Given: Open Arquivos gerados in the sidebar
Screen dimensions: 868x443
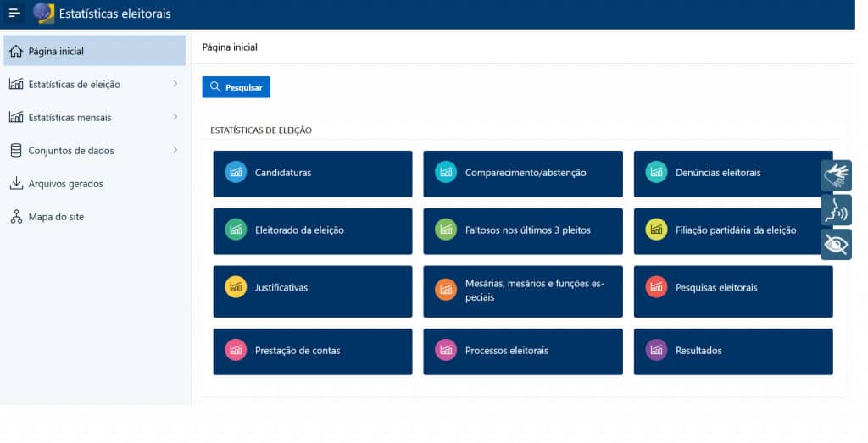Looking at the screenshot, I should coord(95,184).
